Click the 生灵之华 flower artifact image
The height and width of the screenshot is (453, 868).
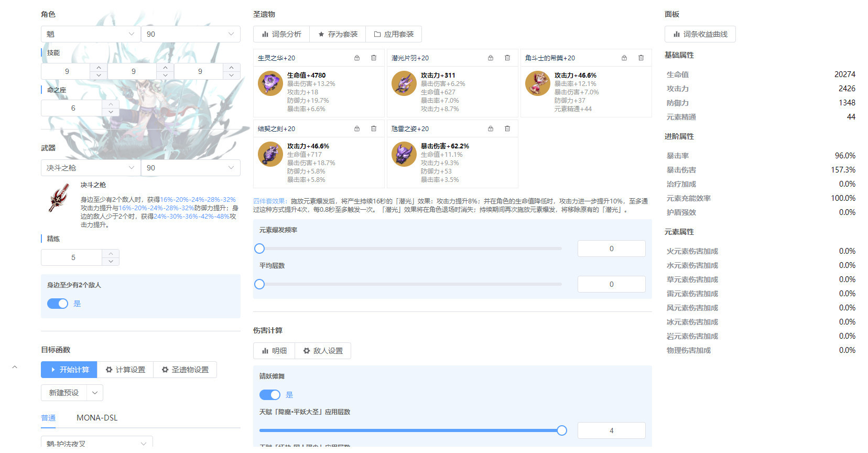(270, 83)
